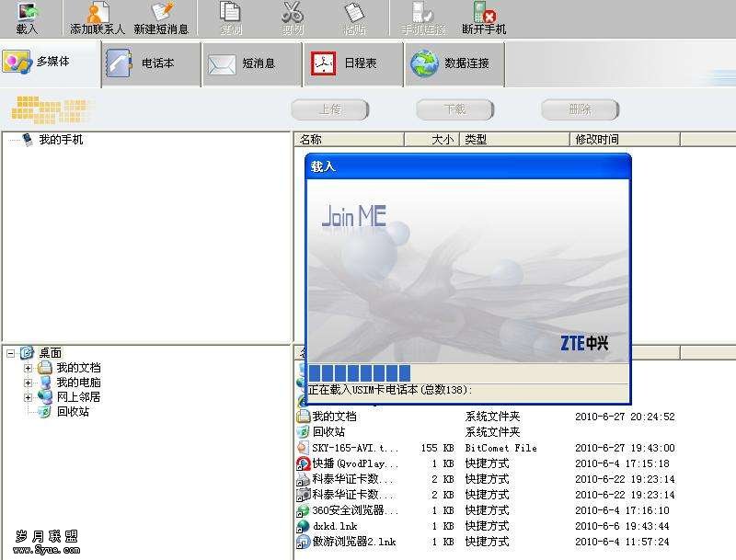
Task: Sort by the 修改时间 modified time header
Action: tap(625, 139)
